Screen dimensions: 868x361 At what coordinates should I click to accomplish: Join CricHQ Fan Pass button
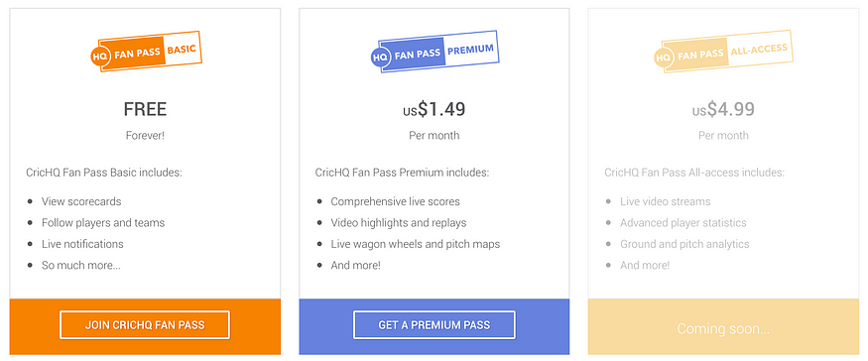pyautogui.click(x=145, y=325)
